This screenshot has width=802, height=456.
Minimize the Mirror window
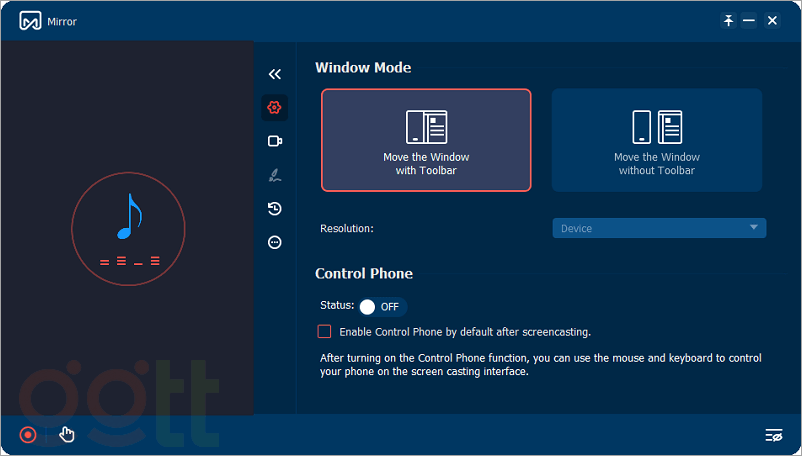click(x=750, y=21)
